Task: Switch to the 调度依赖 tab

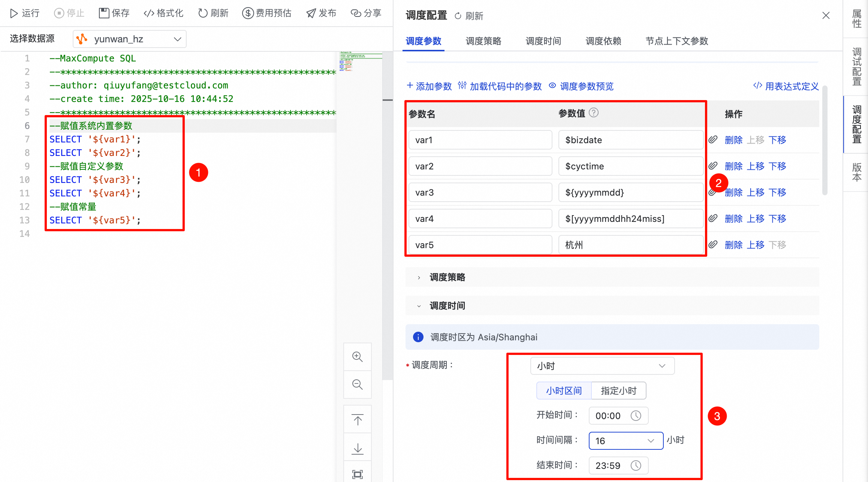Action: point(603,41)
